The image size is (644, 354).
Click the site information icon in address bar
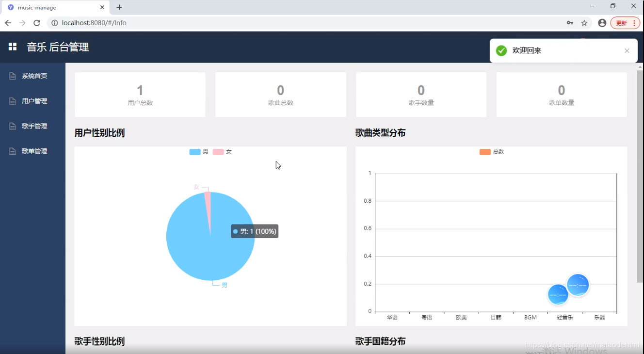point(54,23)
